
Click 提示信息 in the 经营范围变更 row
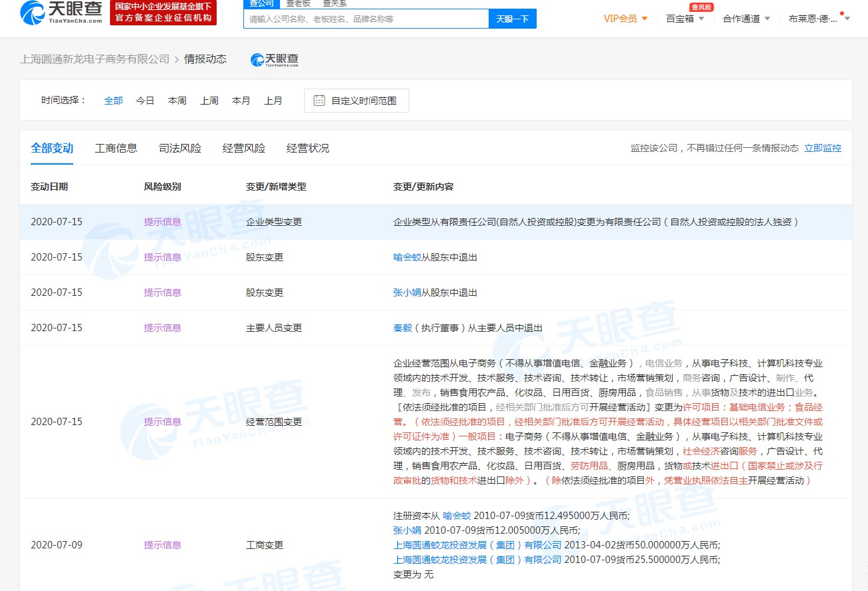[x=163, y=422]
